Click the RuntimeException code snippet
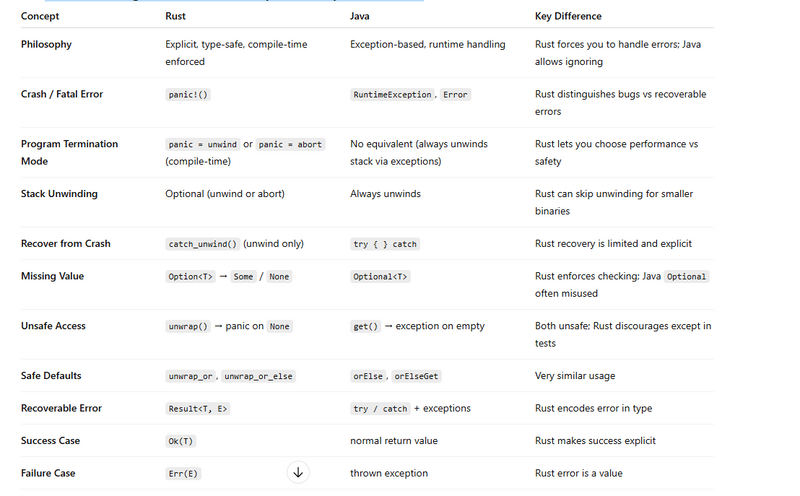This screenshot has height=496, width=800. 392,94
